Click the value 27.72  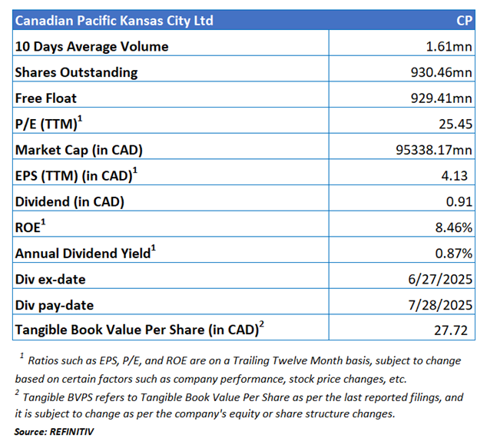[x=451, y=330]
